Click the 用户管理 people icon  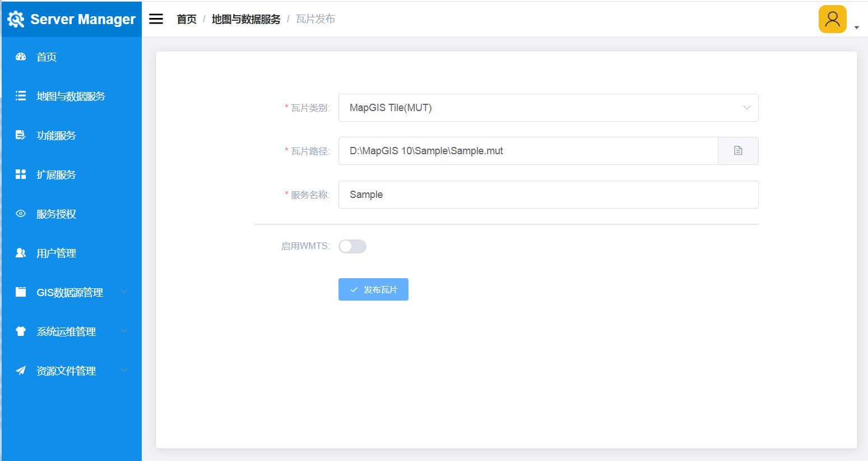click(x=21, y=253)
